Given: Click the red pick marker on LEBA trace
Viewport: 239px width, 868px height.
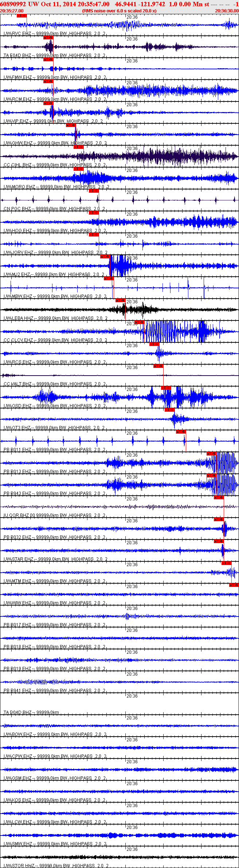Looking at the screenshot, I should click(x=120, y=300).
